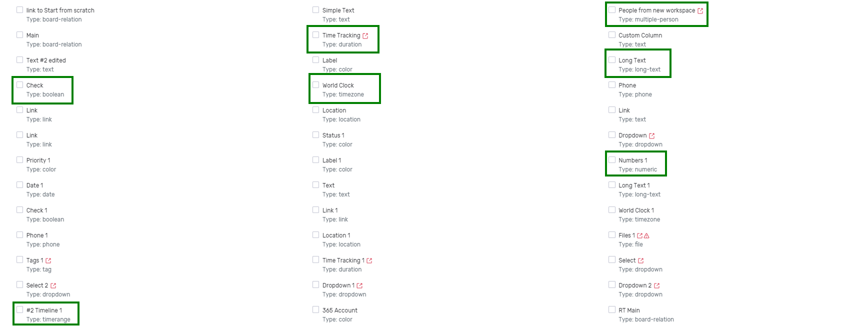Select the 365 Account checkbox
Viewport: 868px width, 329px height.
pyautogui.click(x=315, y=310)
